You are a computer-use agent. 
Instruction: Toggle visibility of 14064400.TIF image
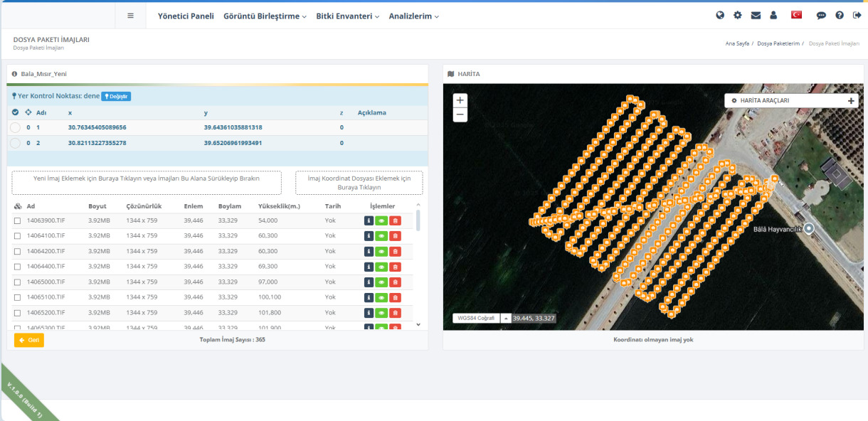pyautogui.click(x=381, y=267)
